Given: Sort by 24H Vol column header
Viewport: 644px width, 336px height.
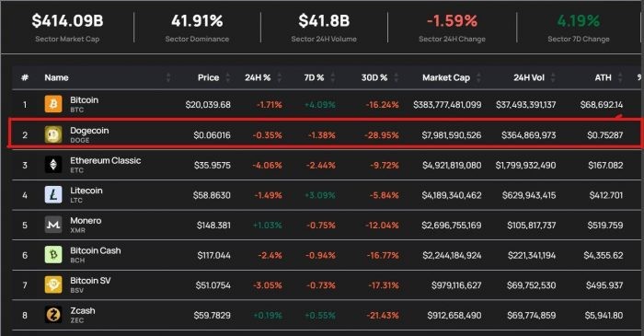Looking at the screenshot, I should (529, 77).
